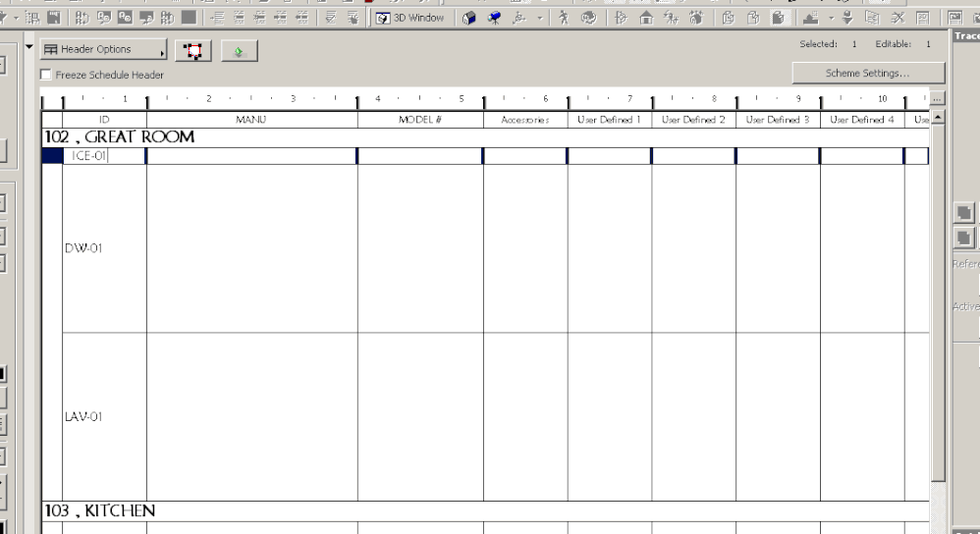Click the highlighted third stacked-box toolbar icon
Screen dimensions: 980x534
(x=779, y=18)
